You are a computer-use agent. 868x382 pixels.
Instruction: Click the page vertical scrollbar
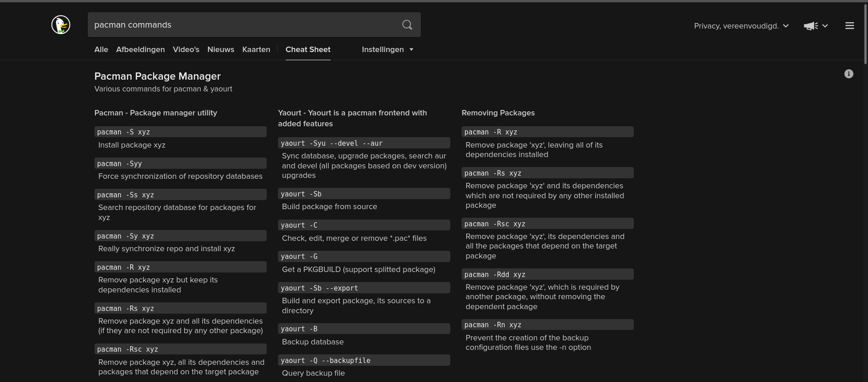pos(865,34)
